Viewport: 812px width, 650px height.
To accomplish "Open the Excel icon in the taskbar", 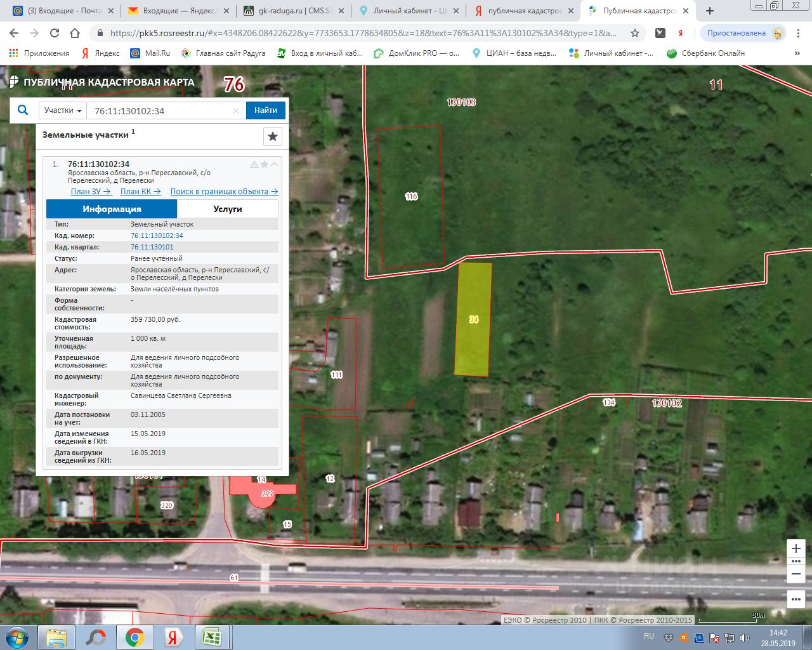I will pyautogui.click(x=211, y=637).
